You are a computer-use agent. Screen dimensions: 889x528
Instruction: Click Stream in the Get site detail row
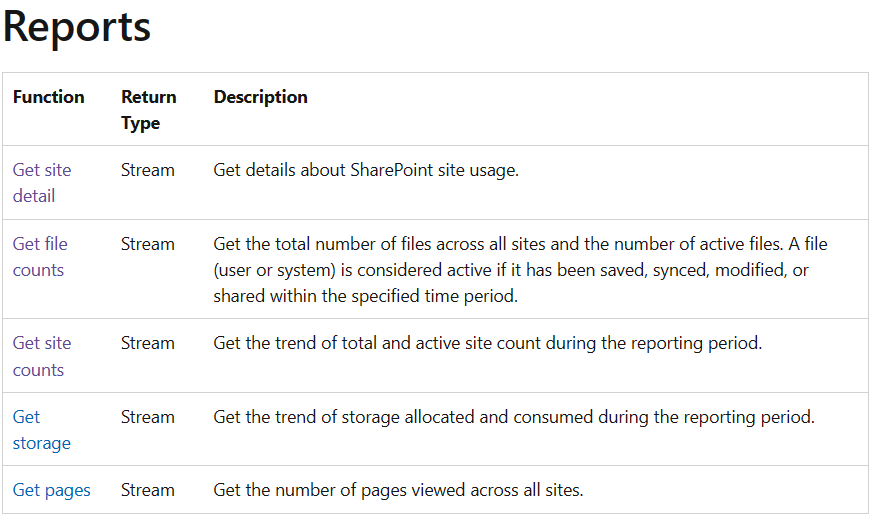tap(147, 170)
